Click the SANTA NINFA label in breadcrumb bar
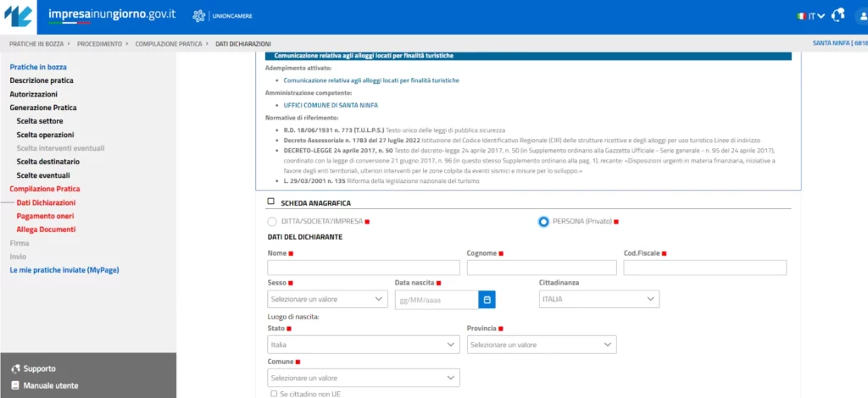This screenshot has width=868, height=398. coord(840,43)
